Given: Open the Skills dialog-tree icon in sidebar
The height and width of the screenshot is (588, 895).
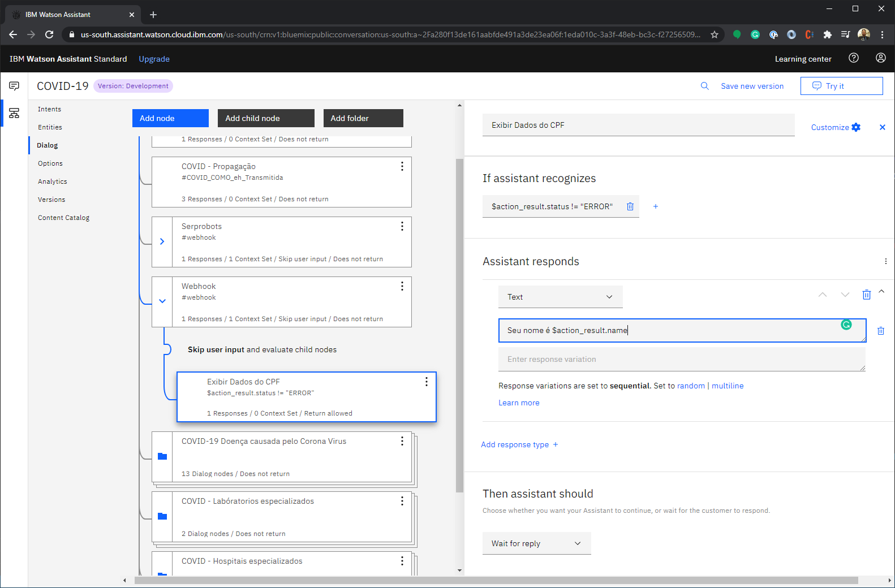Looking at the screenshot, I should point(14,113).
